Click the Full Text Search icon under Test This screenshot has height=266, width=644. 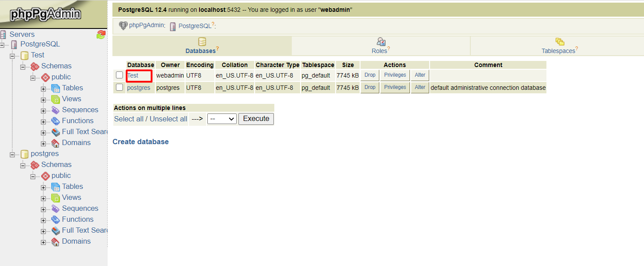[x=56, y=132]
